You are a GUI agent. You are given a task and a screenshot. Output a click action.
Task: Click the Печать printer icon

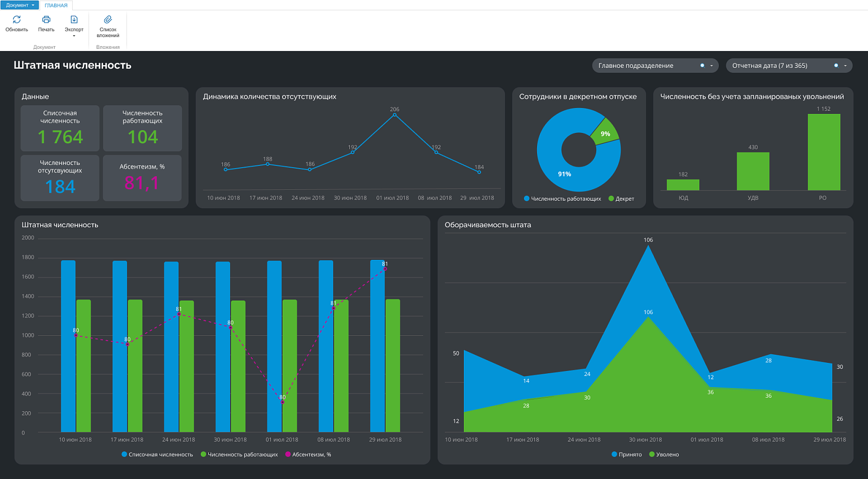click(46, 20)
